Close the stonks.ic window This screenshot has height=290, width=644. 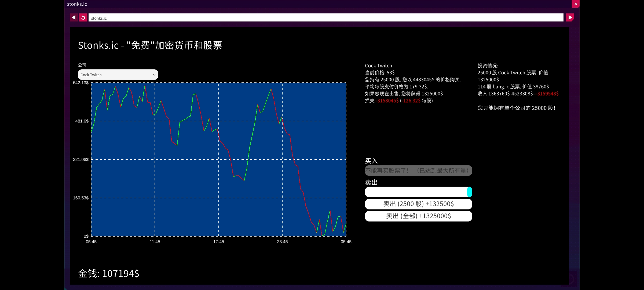coord(575,4)
